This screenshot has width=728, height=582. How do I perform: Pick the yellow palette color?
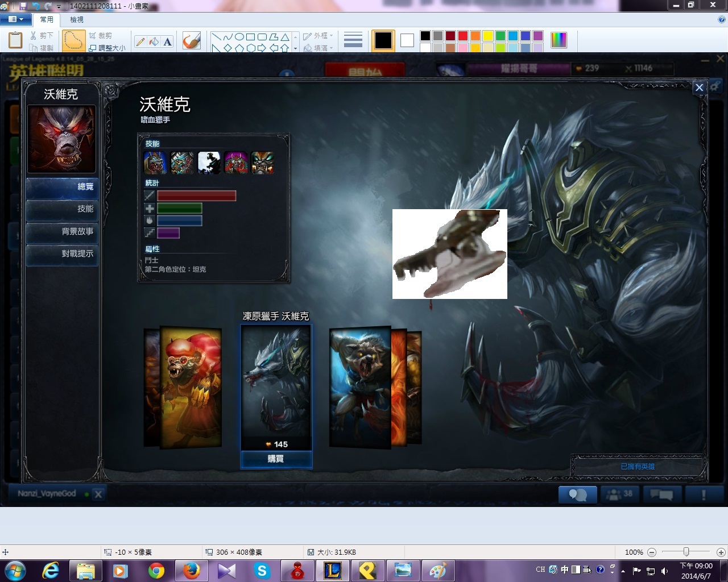pyautogui.click(x=488, y=36)
